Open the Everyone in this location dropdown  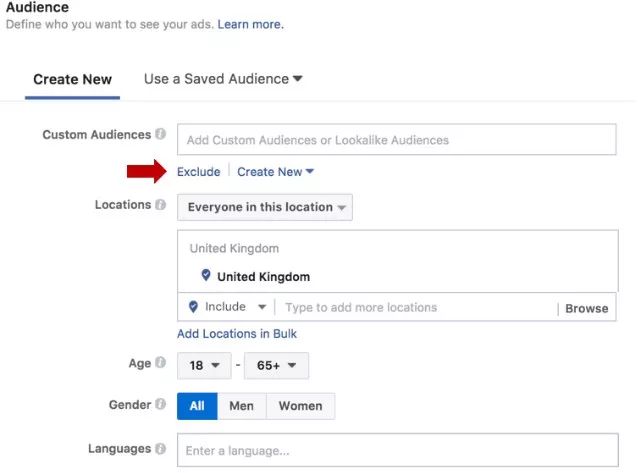tap(265, 207)
